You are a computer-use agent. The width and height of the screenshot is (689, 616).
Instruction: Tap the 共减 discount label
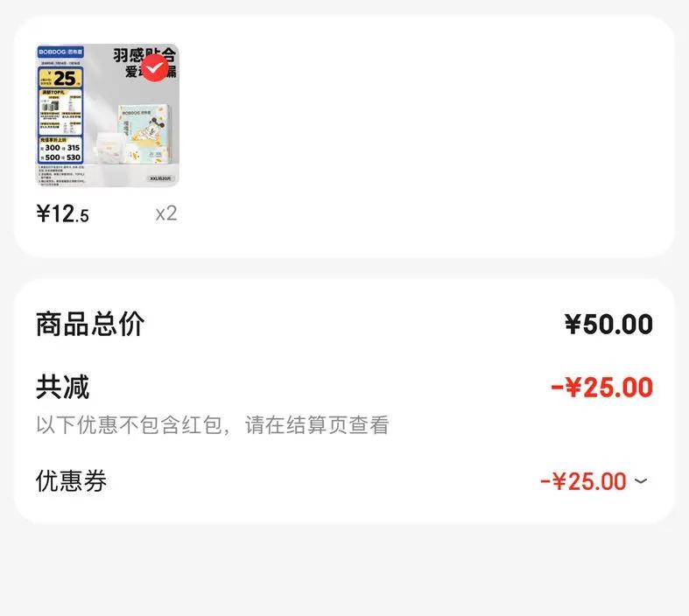pos(62,387)
